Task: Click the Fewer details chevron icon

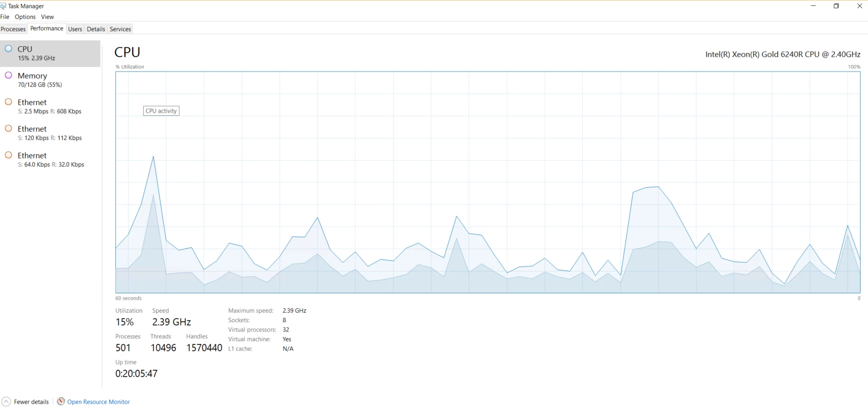Action: coord(6,402)
